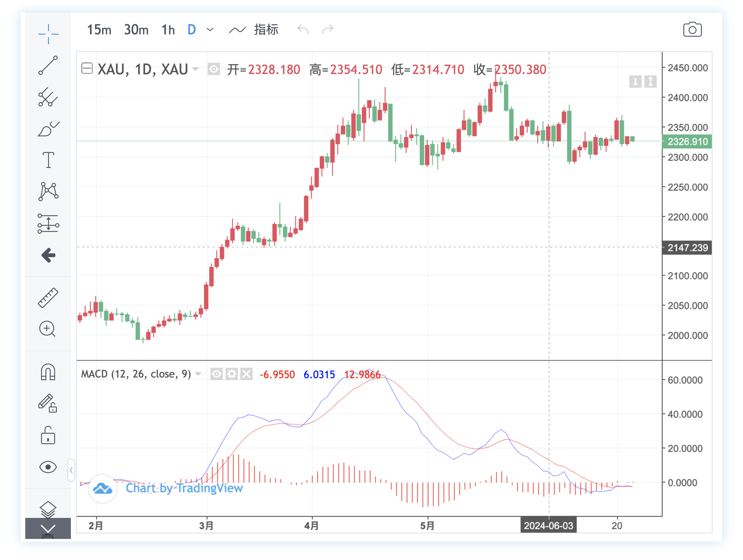Screen dimensions: 743x560
Task: Toggle magnet mode on
Action: click(48, 372)
